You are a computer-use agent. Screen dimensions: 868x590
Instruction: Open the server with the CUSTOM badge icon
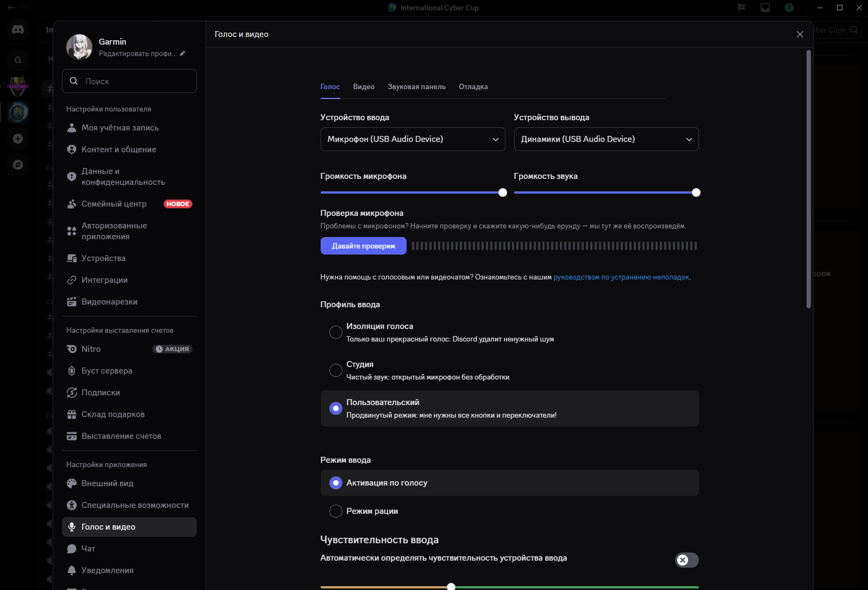tap(18, 86)
